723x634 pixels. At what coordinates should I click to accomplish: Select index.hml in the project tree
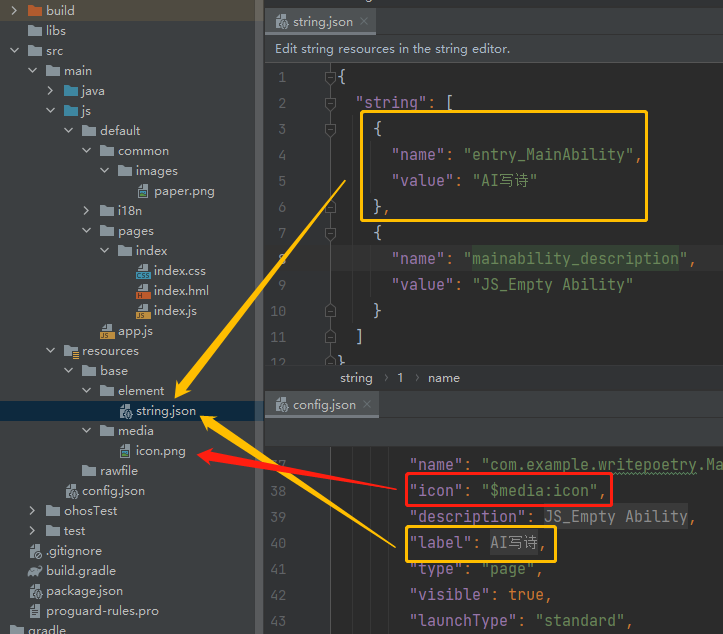[181, 291]
